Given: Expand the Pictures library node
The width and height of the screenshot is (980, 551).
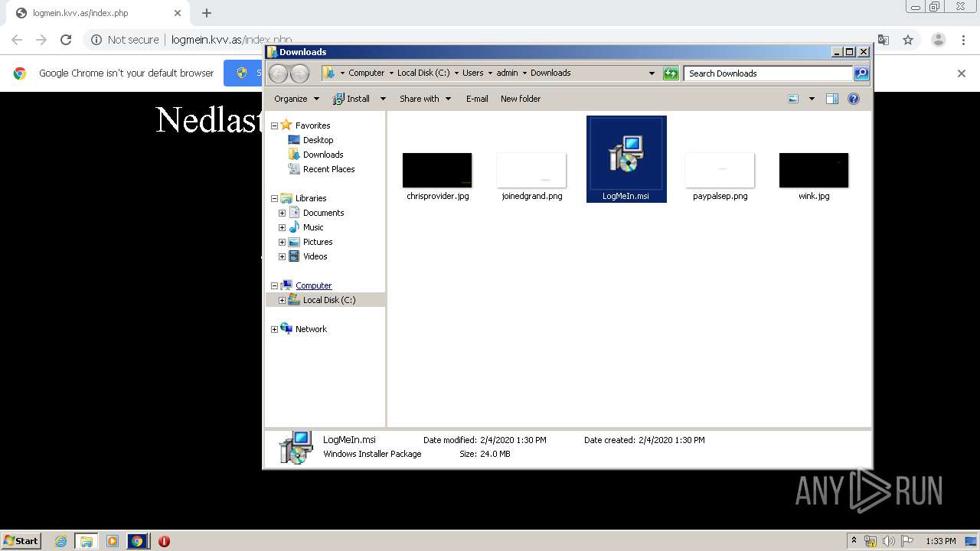Looking at the screenshot, I should click(x=282, y=242).
